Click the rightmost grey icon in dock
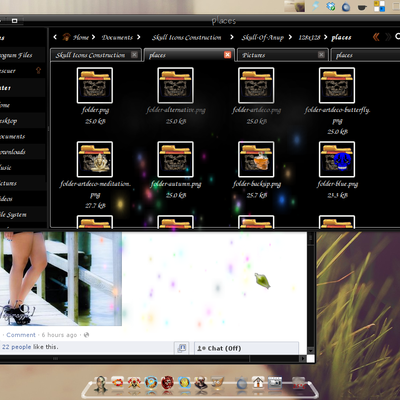 (x=298, y=383)
